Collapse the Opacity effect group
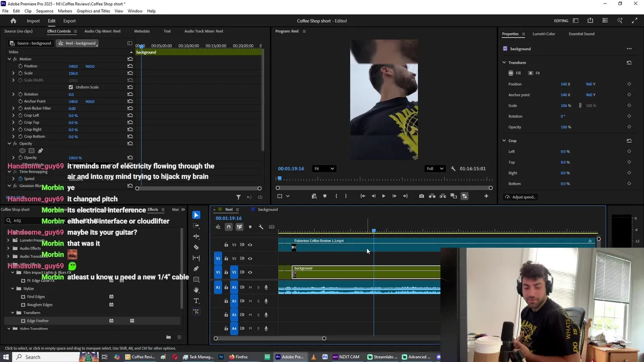Viewport: 644px width, 362px height. coord(9,143)
